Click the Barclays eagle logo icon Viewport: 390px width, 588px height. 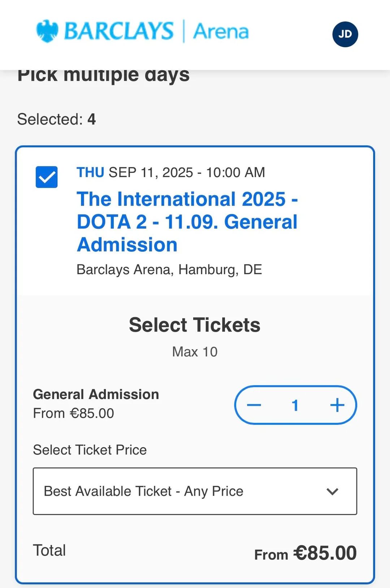tap(47, 31)
